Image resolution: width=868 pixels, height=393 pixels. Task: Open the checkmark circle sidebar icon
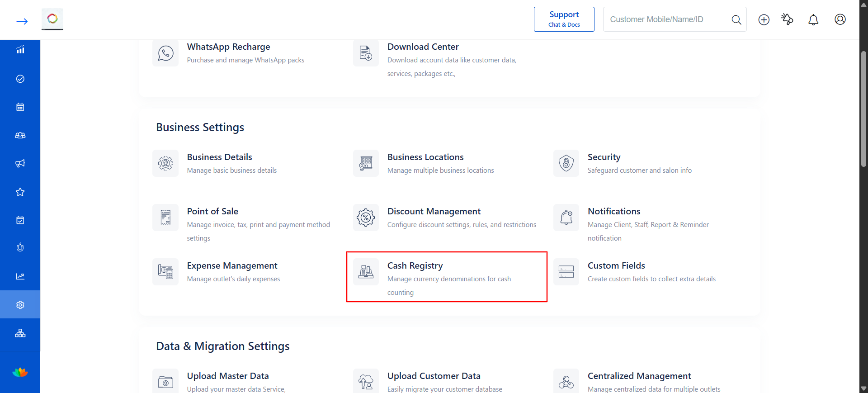point(20,79)
